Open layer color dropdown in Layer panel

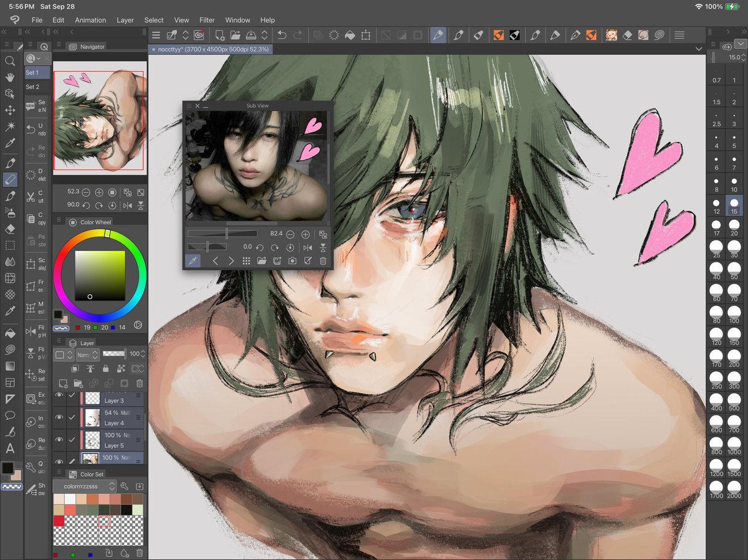tap(63, 354)
